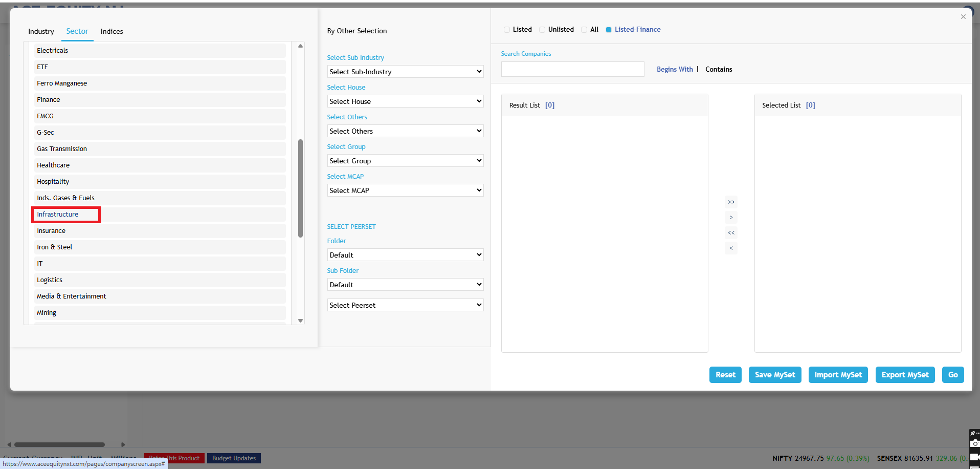Viewport: 980px width, 469px height.
Task: Select Infrastructure from the sector list
Action: pyautogui.click(x=58, y=215)
